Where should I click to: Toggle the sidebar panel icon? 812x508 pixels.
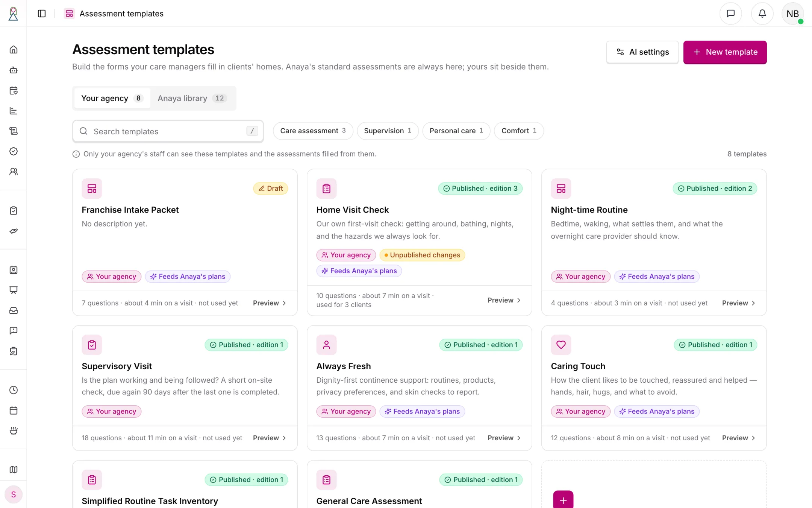point(42,14)
